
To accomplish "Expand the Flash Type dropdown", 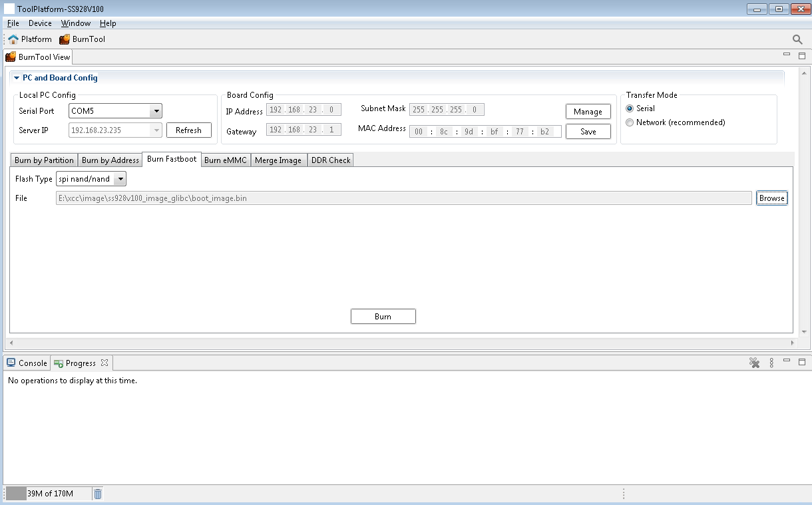I will (120, 179).
